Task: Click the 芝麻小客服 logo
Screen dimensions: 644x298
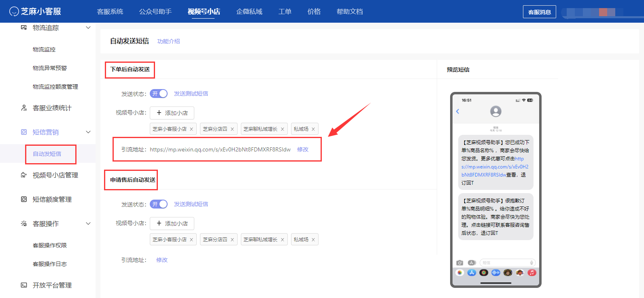Action: (x=35, y=11)
